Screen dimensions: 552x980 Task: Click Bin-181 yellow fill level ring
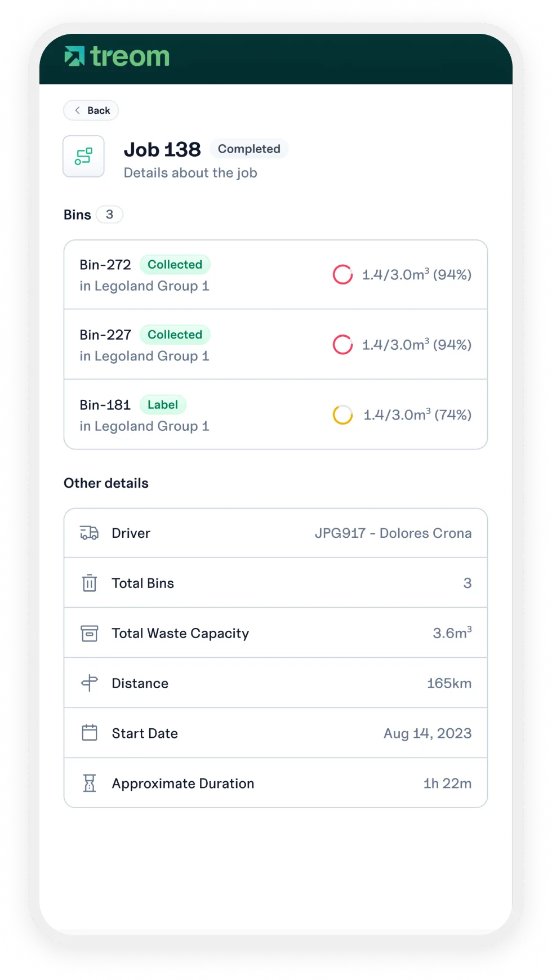pyautogui.click(x=342, y=415)
